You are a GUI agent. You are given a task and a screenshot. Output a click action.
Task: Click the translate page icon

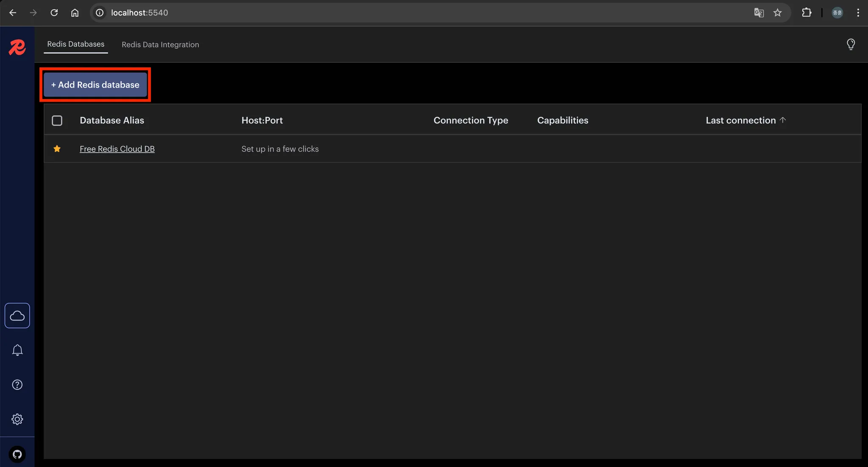[759, 13]
